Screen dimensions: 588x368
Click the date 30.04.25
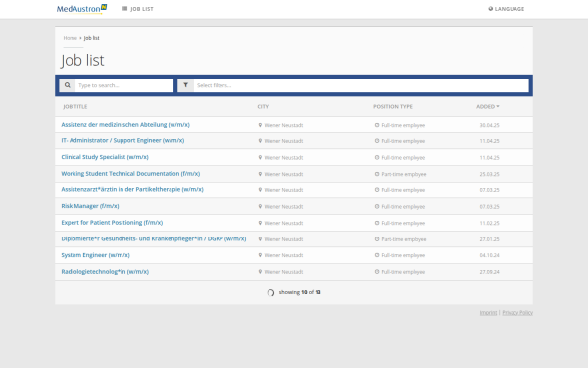pos(489,125)
